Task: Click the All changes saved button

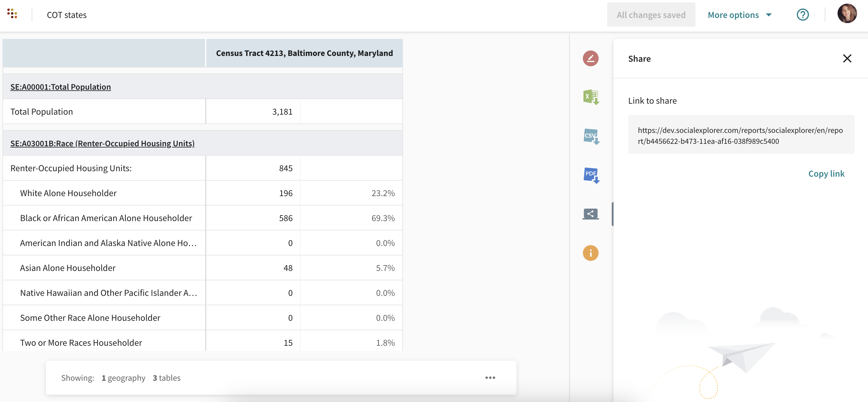Action: pos(651,15)
